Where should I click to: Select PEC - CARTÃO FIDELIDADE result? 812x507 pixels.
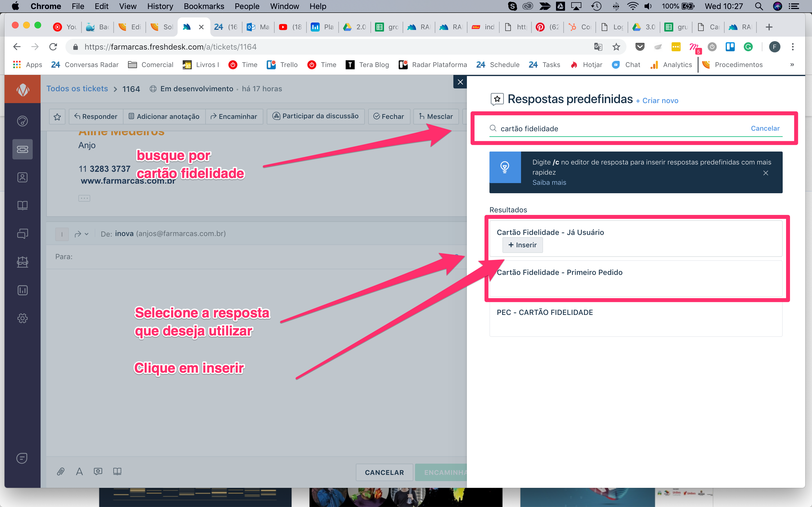click(x=545, y=313)
